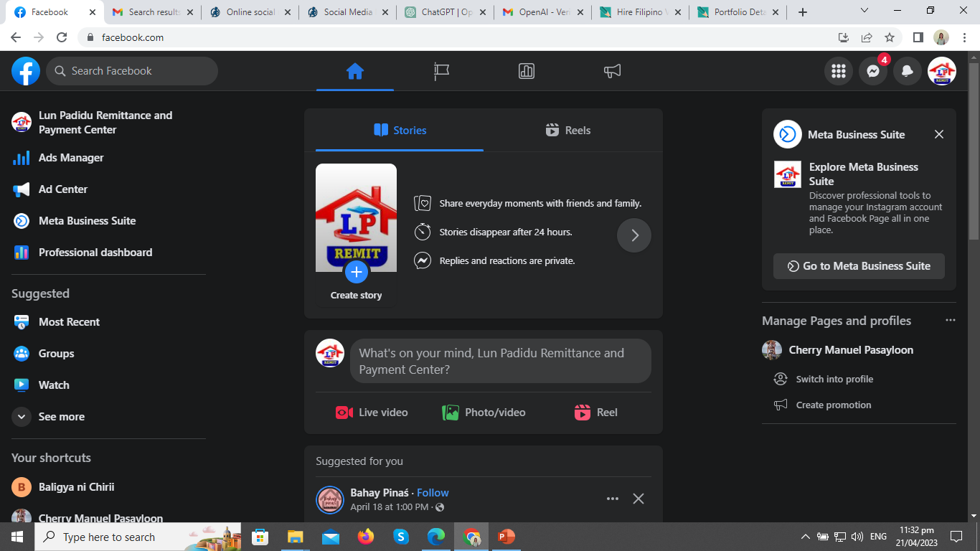Switch to the Hire Filipino browser tab
Image resolution: width=980 pixels, height=551 pixels.
point(640,12)
